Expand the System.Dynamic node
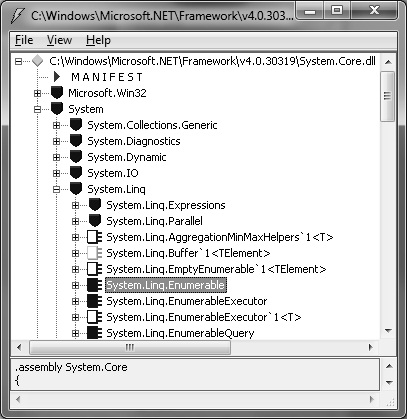 pos(56,157)
